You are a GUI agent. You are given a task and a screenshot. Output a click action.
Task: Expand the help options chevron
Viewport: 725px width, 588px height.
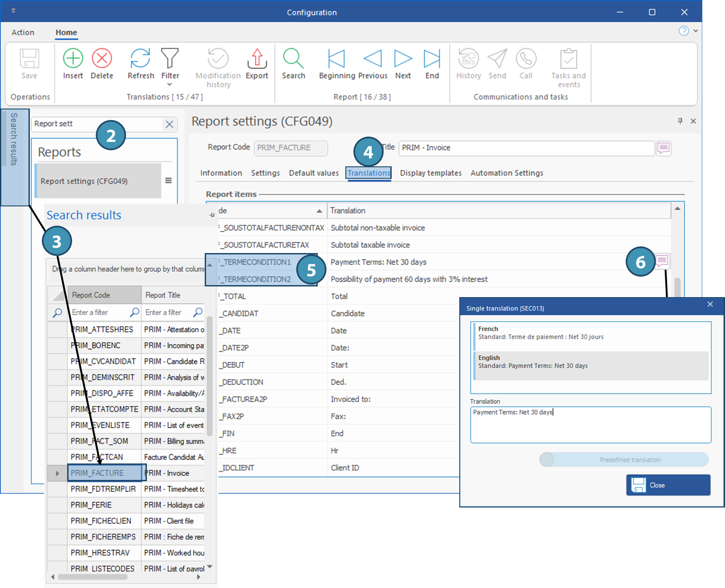click(x=696, y=31)
